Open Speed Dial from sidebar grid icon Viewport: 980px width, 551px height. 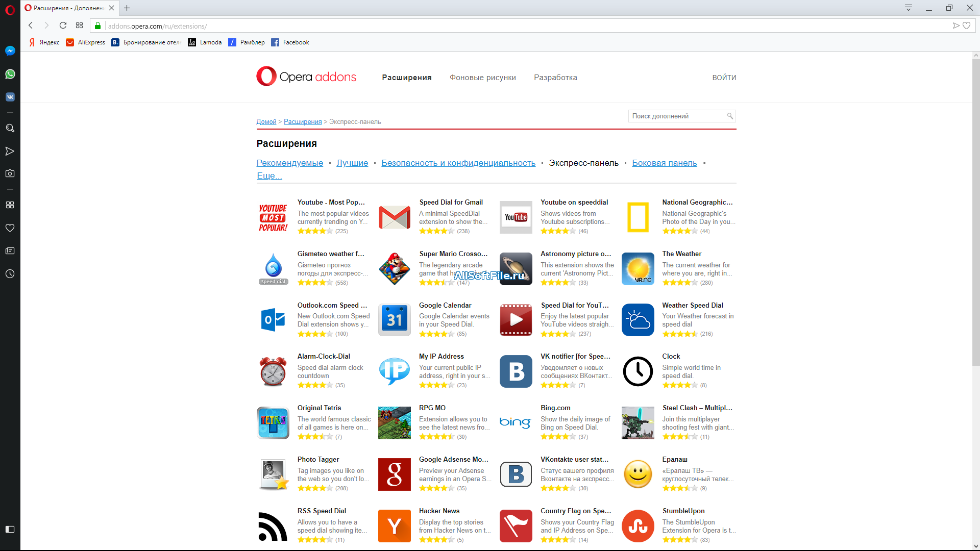click(10, 205)
